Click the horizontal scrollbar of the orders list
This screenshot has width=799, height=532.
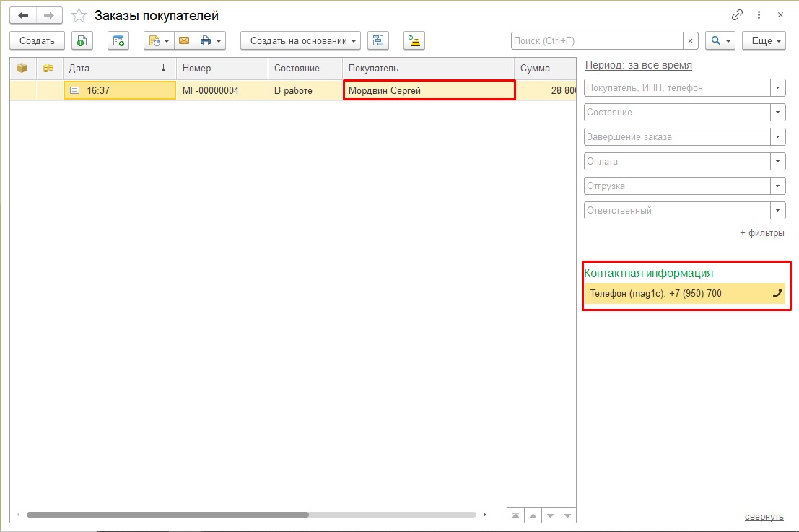[167, 515]
